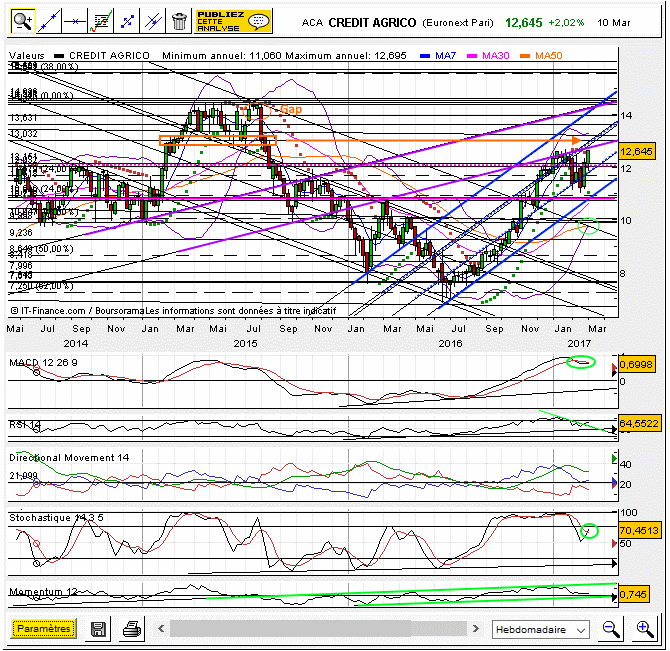Click the Momentum value label 0,745
This screenshot has height=651, width=670.
pos(634,594)
